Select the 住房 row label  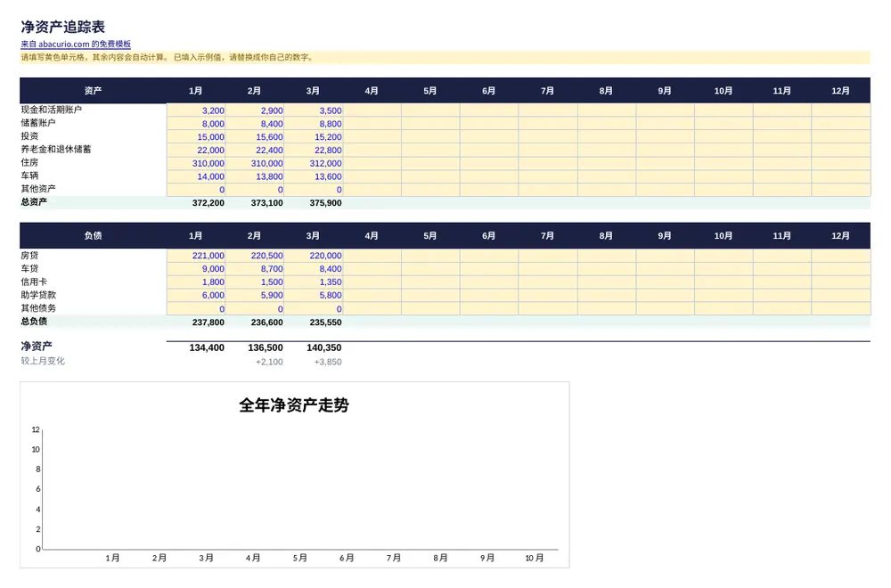29,162
